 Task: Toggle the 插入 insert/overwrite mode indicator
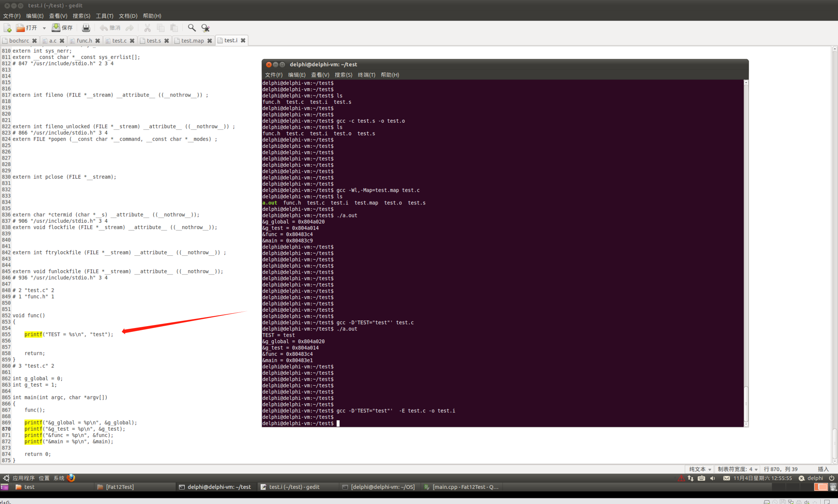pos(823,469)
